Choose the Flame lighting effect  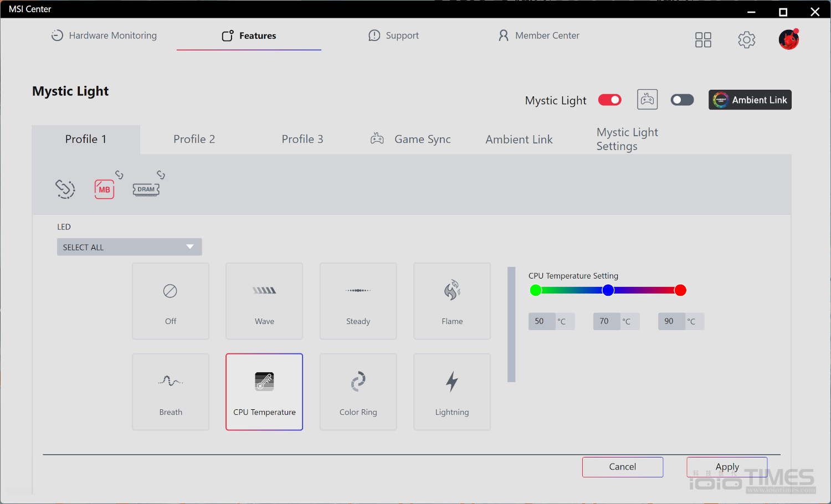tap(452, 301)
